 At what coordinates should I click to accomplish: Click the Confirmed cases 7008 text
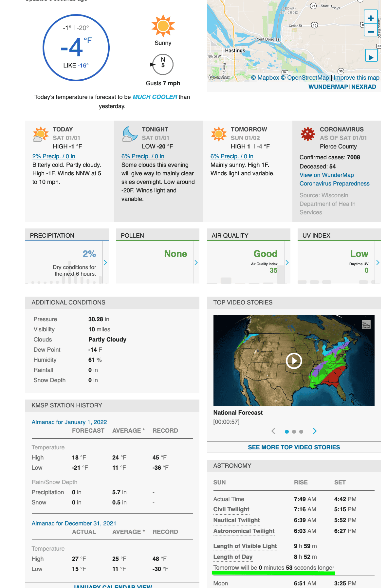coord(330,157)
